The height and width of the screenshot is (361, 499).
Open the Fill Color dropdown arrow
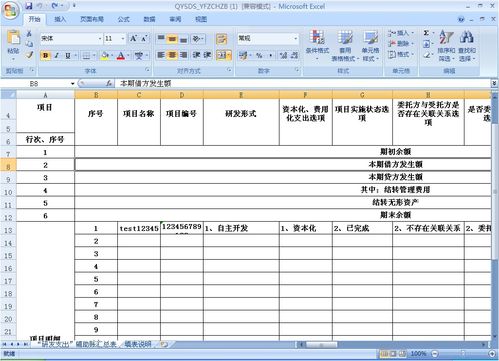click(x=112, y=56)
